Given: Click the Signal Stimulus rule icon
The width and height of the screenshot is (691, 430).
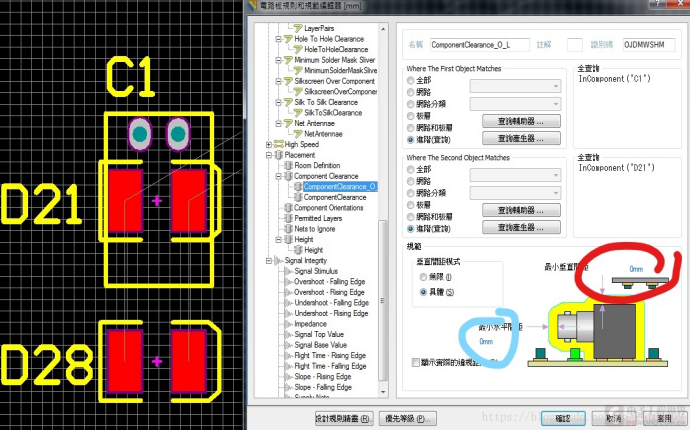Looking at the screenshot, I should [x=288, y=271].
